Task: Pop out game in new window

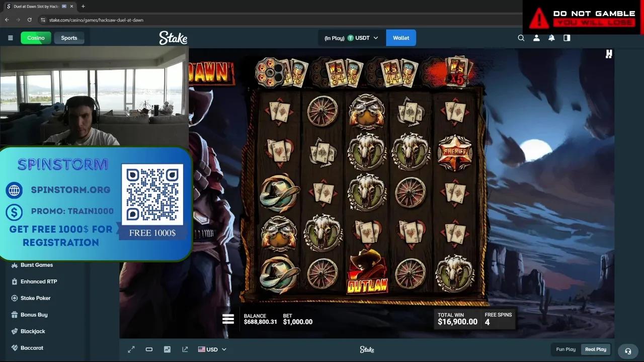Action: pyautogui.click(x=185, y=349)
